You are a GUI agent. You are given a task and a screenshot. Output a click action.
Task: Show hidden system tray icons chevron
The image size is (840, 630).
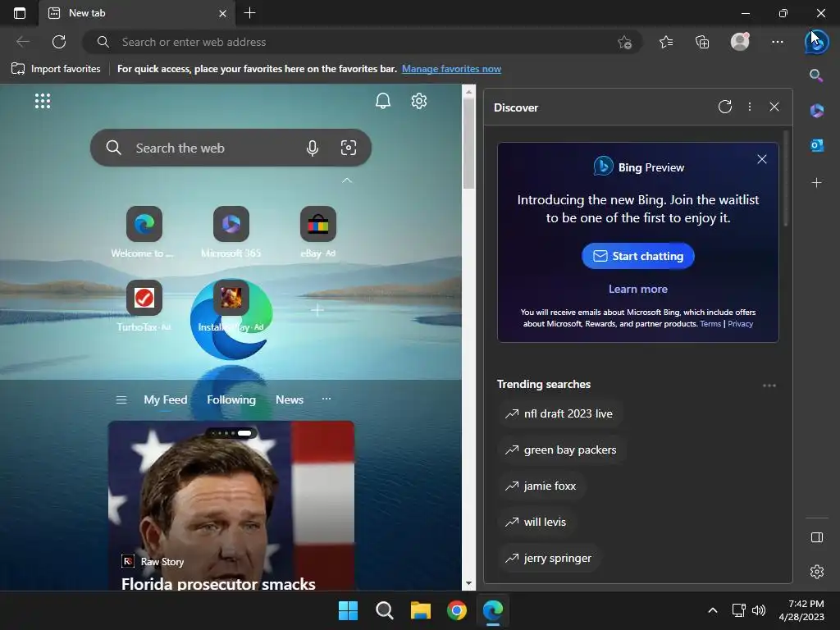click(x=713, y=610)
